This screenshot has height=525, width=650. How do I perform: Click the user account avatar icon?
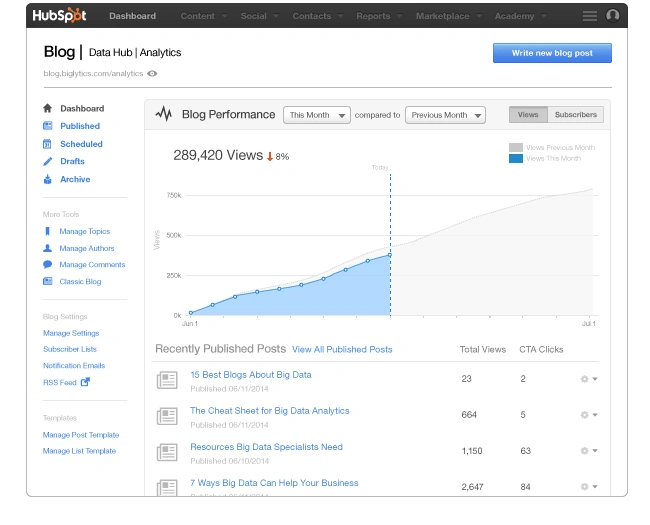[613, 16]
